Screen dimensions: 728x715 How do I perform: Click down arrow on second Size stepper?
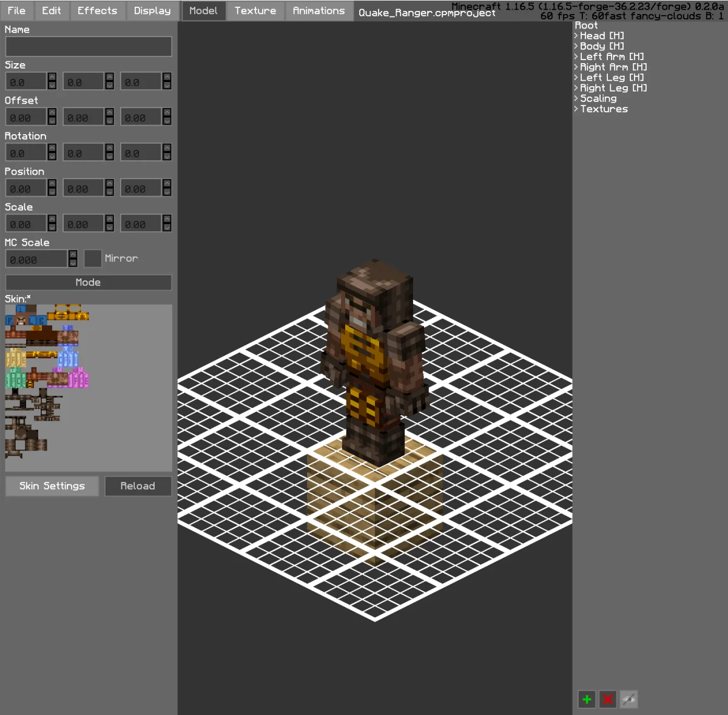(x=109, y=86)
